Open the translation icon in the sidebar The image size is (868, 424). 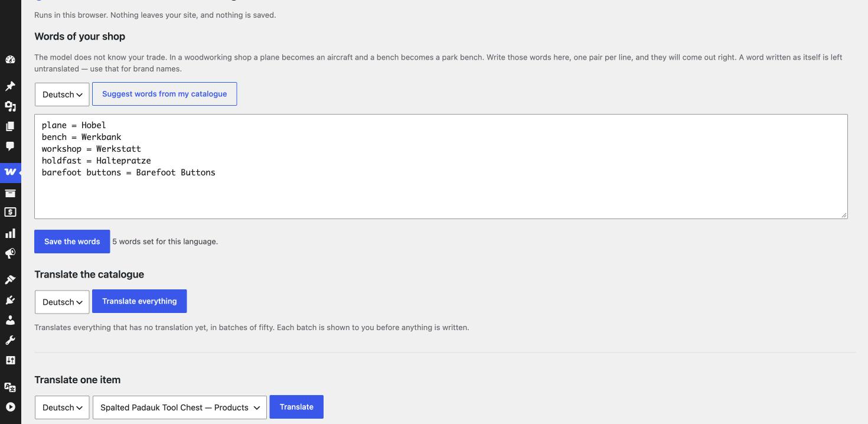point(10,387)
